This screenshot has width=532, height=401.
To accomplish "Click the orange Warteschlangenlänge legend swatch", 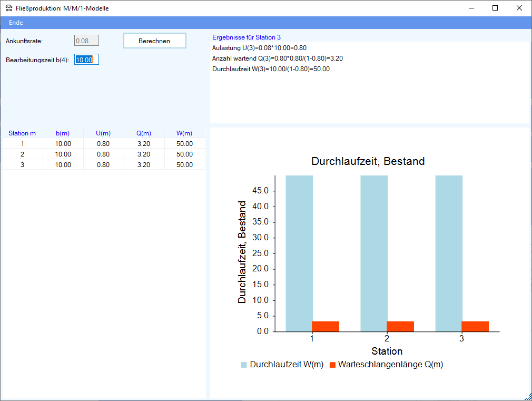I will pos(332,365).
